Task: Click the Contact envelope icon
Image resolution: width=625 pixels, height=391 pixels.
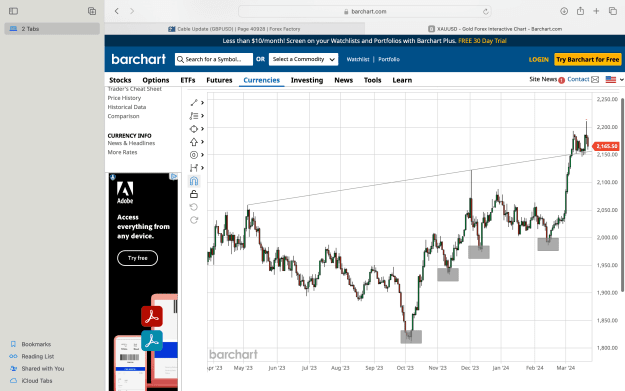Action: pos(595,79)
